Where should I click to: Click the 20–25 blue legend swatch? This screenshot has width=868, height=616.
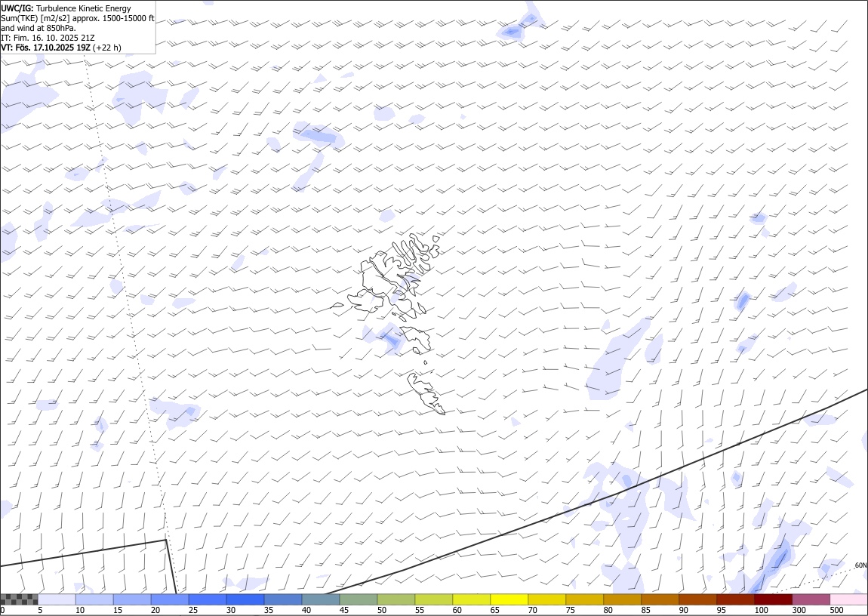tap(170, 599)
